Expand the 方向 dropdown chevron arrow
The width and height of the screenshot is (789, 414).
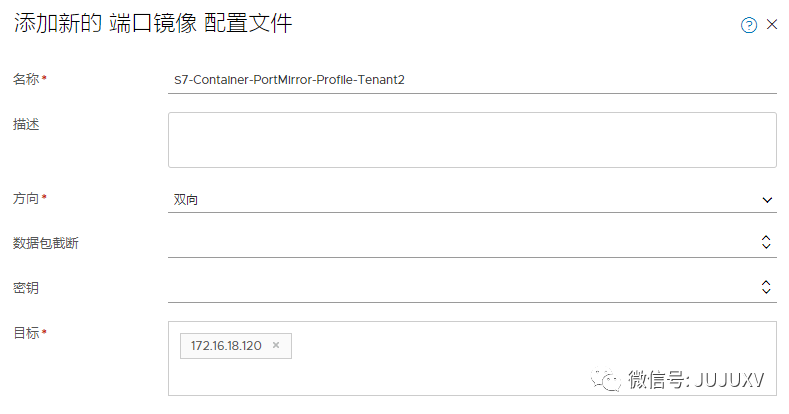766,199
